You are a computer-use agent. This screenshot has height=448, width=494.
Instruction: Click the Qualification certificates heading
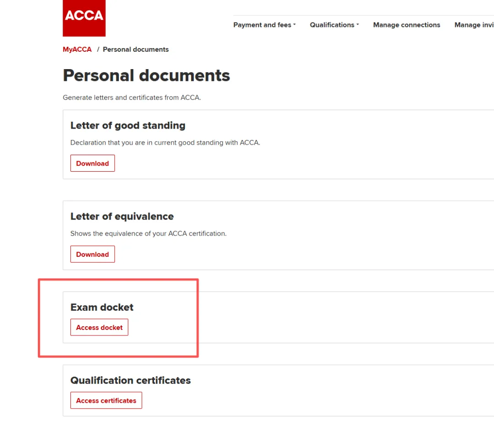tap(130, 380)
